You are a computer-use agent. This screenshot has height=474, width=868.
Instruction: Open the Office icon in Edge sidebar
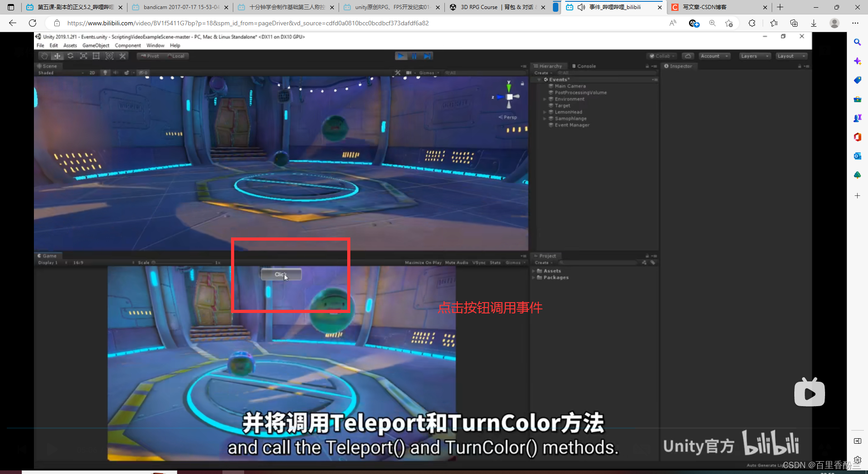pos(857,137)
